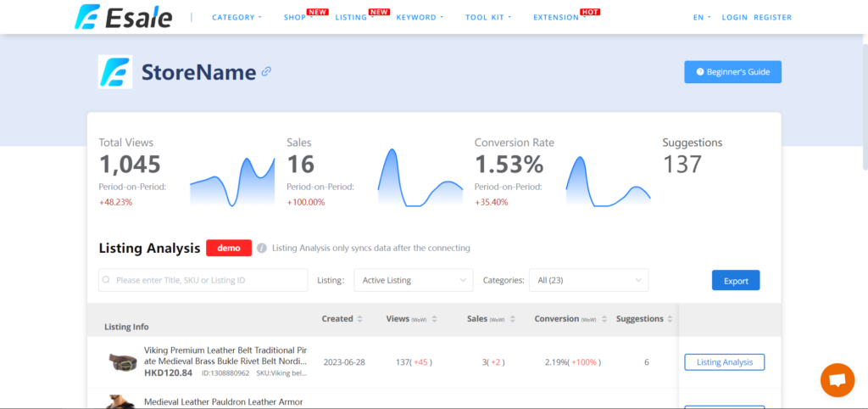Open the Keyword menu
Screen dimensions: 868x409
[x=420, y=17]
